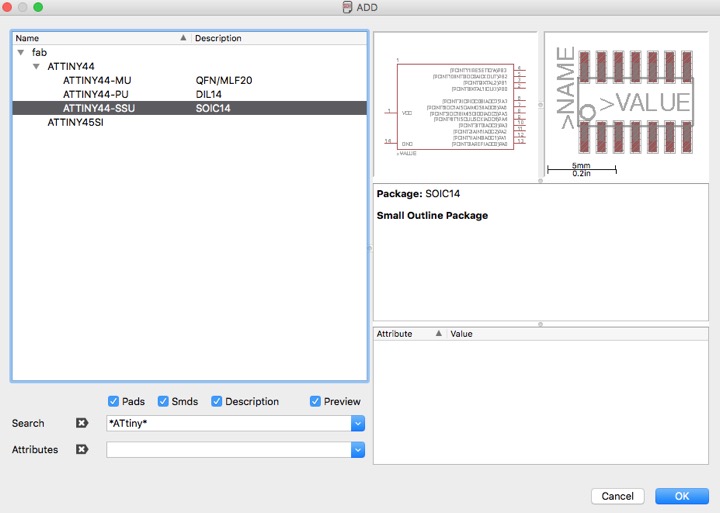
Task: Sort by the Attribute column header
Action: (410, 334)
